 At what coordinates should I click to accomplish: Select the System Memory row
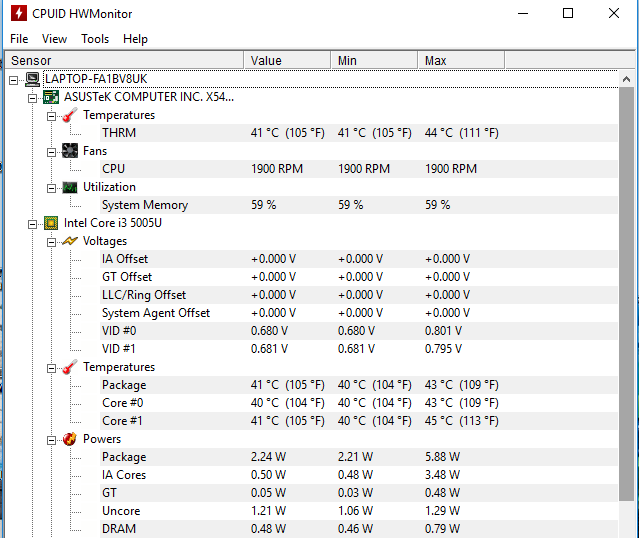pos(359,205)
